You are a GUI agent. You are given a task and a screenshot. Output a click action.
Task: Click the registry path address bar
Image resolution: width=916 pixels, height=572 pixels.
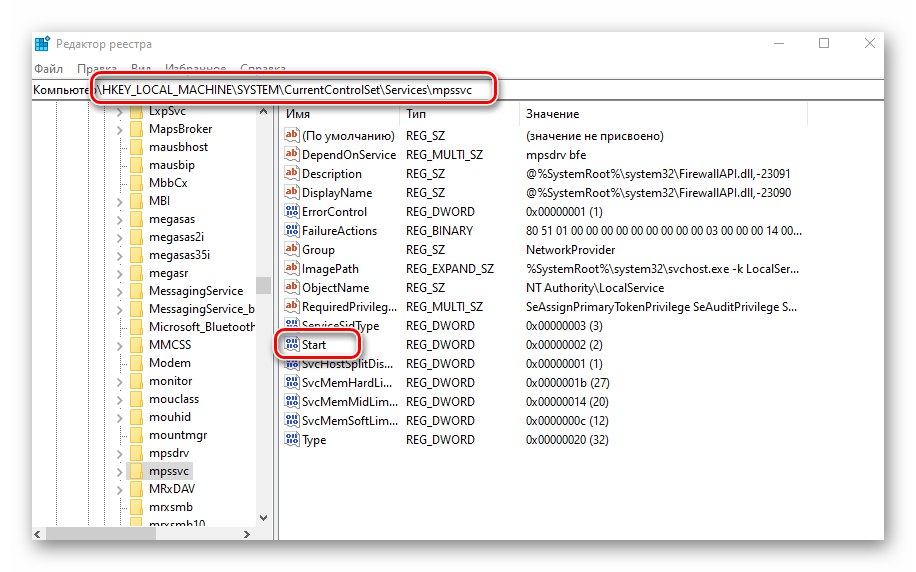point(457,90)
